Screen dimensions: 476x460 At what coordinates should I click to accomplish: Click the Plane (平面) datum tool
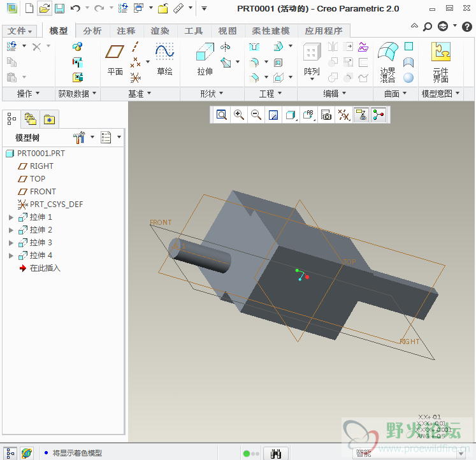[x=115, y=59]
